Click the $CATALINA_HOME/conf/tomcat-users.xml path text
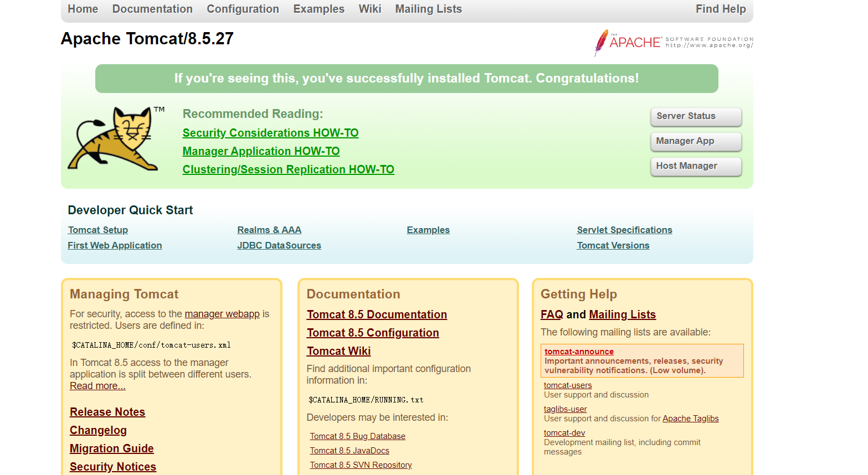This screenshot has width=868, height=475. (x=151, y=345)
